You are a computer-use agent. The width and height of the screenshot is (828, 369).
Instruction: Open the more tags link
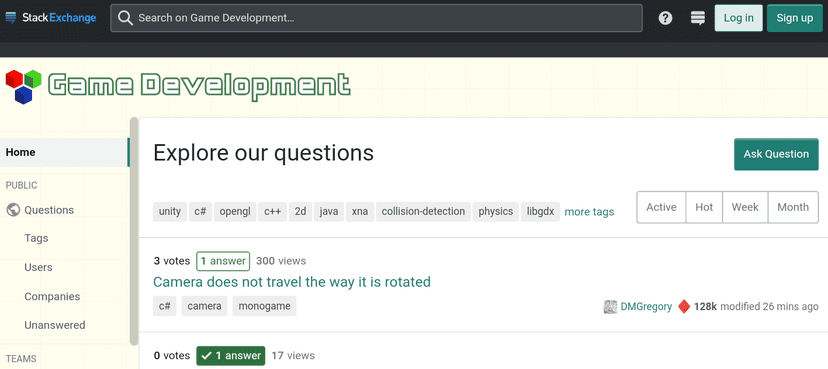tap(589, 212)
